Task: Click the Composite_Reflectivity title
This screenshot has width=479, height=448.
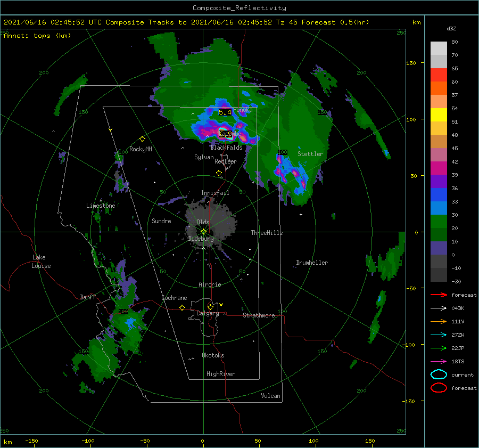Action: (240, 8)
